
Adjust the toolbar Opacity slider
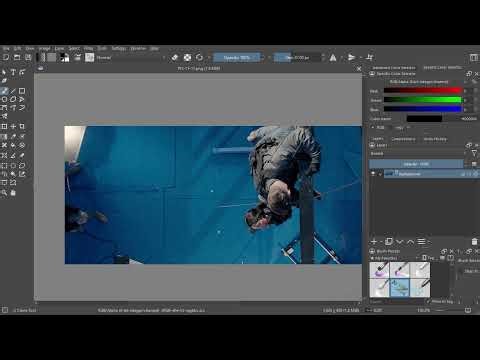237,58
